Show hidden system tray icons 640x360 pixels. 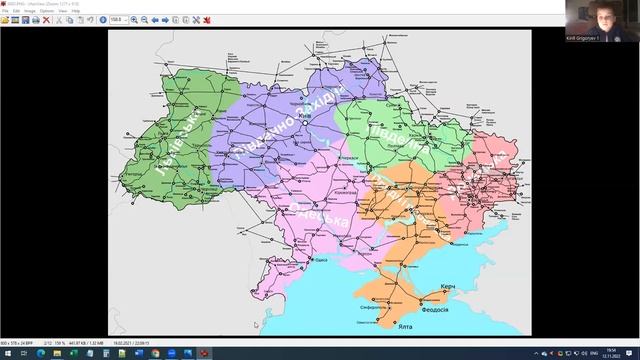click(536, 353)
